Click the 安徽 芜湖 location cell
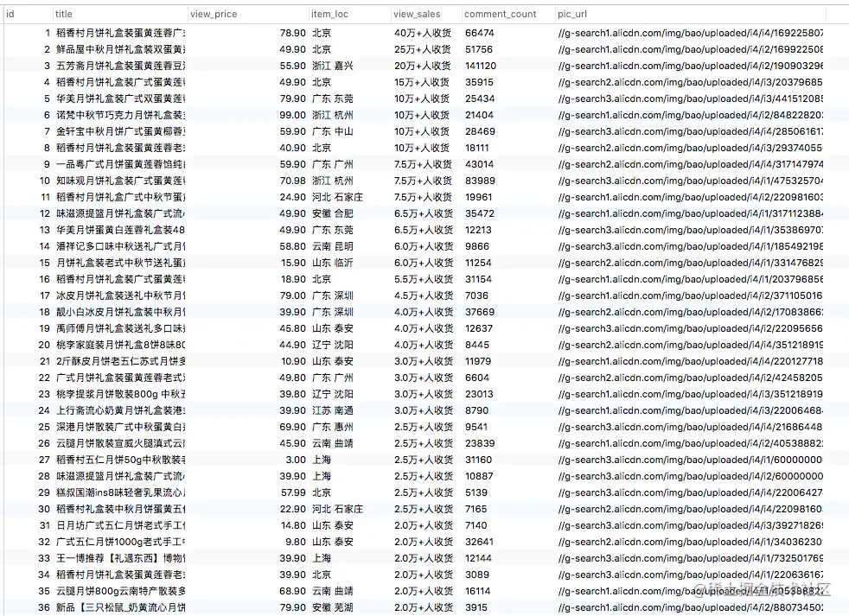The width and height of the screenshot is (849, 616). pos(333,607)
